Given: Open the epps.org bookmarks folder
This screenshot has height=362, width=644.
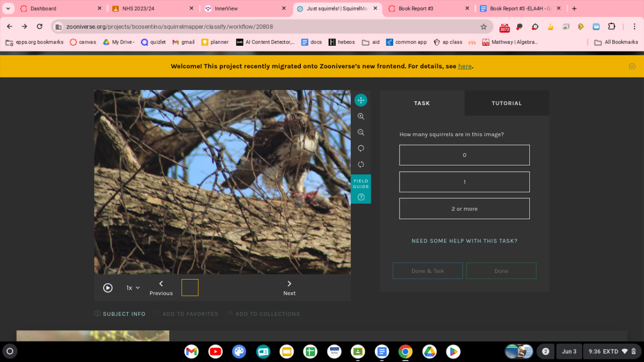Looking at the screenshot, I should click(34, 42).
